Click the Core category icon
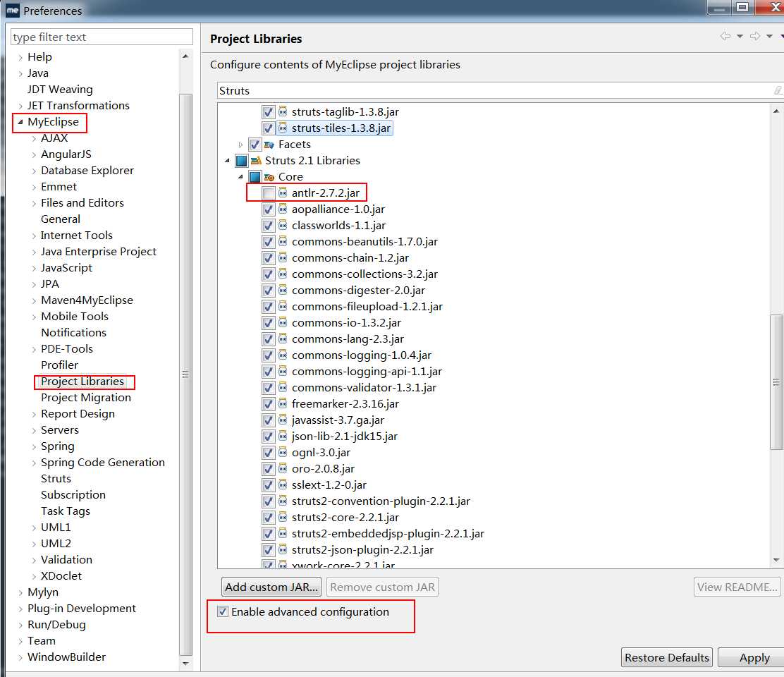The width and height of the screenshot is (784, 677). (269, 177)
